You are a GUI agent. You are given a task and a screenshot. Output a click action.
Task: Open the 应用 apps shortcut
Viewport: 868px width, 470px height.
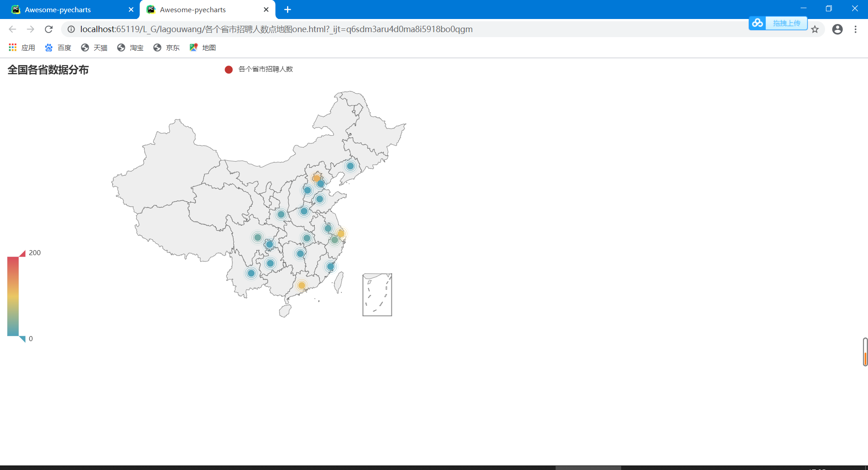pyautogui.click(x=22, y=47)
